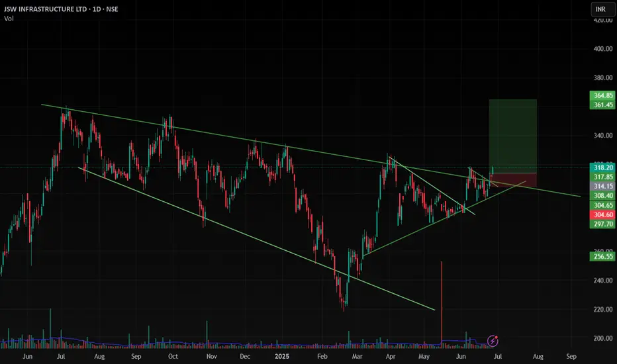The image size is (617, 364).
Task: Open the INR currency selector
Action: click(602, 9)
